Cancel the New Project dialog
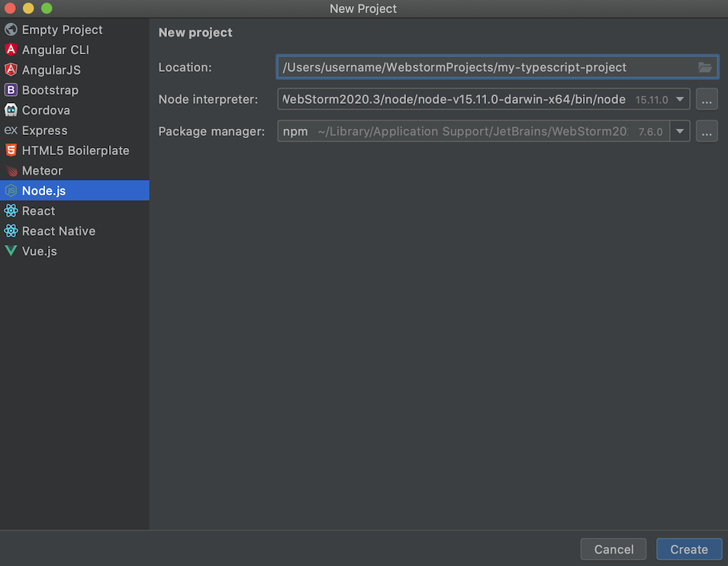 click(x=614, y=549)
